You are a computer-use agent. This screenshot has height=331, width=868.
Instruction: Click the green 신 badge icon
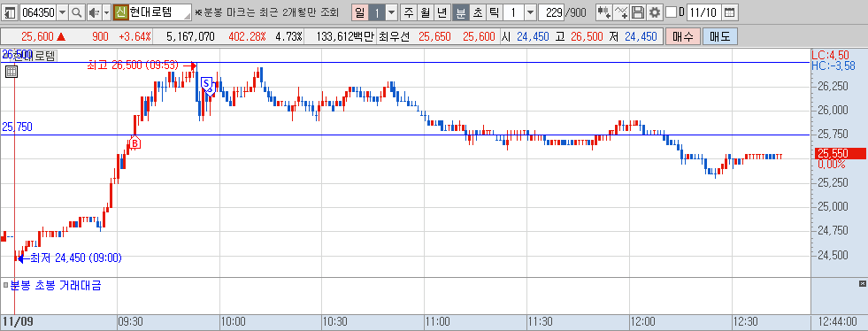click(x=120, y=12)
